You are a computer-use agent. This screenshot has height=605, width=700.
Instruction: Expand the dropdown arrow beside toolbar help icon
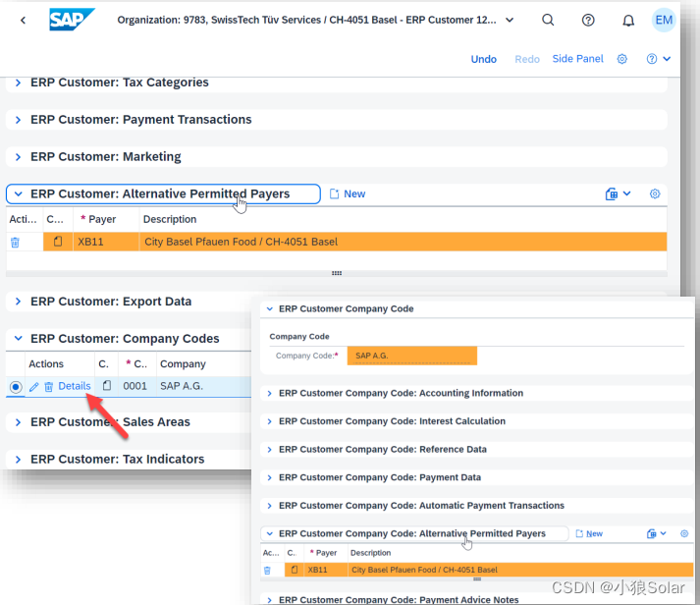667,59
